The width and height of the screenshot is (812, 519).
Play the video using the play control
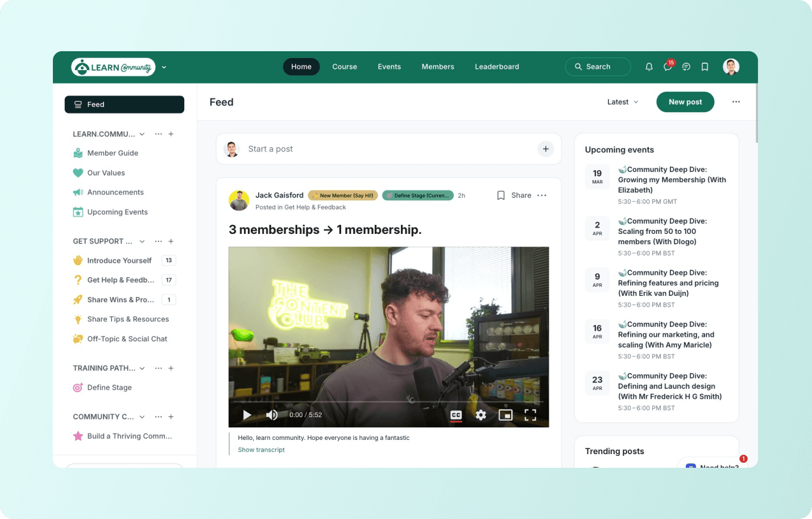click(x=247, y=415)
